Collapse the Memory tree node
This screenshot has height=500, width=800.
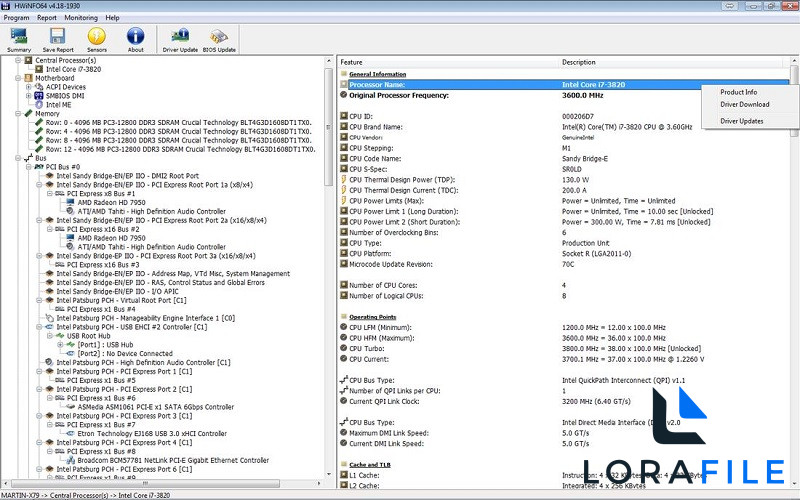pos(18,113)
